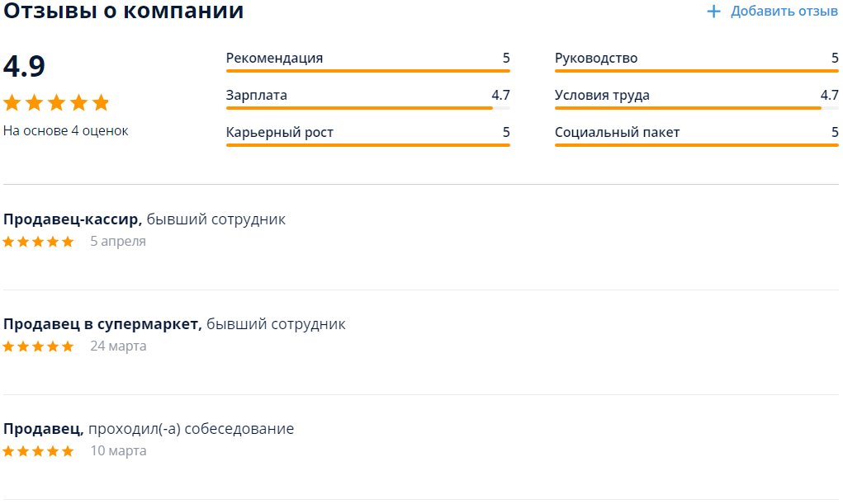
Task: Click the "На основе 4 оценок" text
Action: (x=66, y=131)
